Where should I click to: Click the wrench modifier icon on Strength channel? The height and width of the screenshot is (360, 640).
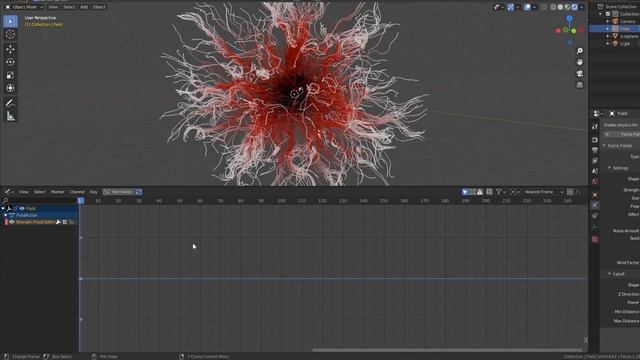tap(58, 222)
